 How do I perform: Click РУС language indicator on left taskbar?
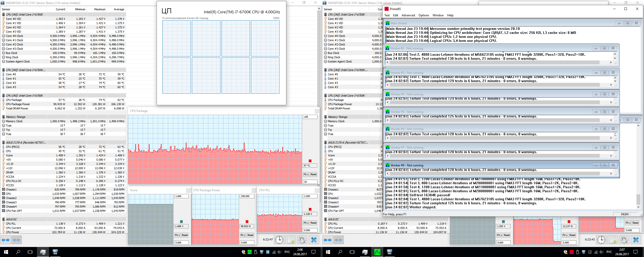(287, 252)
